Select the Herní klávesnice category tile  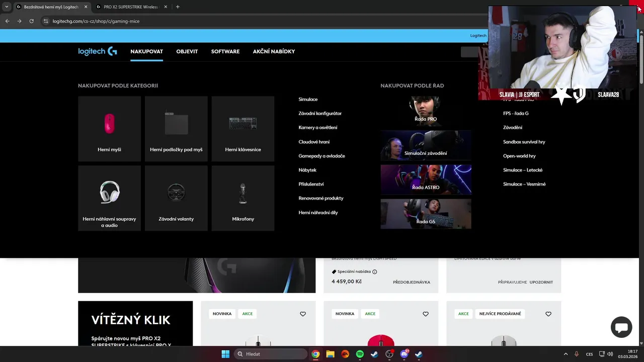click(x=243, y=129)
